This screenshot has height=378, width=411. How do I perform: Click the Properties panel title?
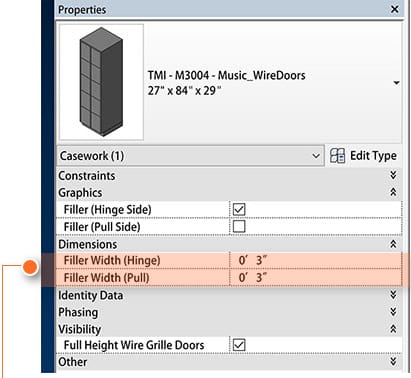(82, 10)
